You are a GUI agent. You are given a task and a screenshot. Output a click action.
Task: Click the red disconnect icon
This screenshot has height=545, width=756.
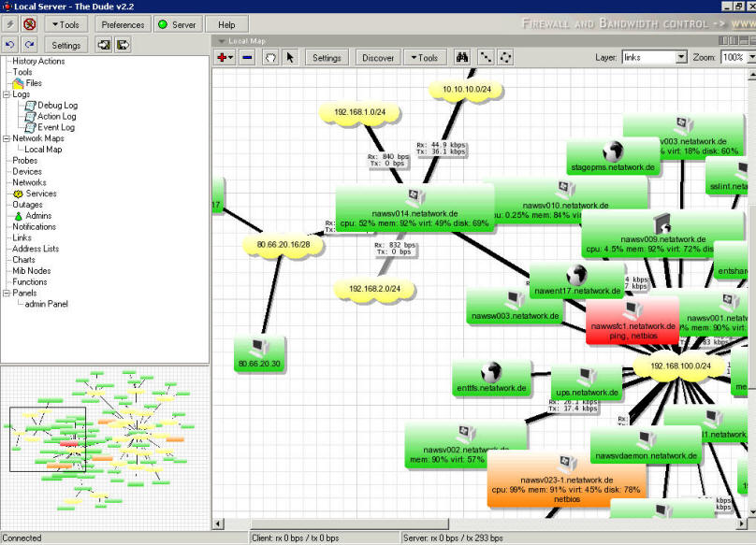tap(30, 24)
